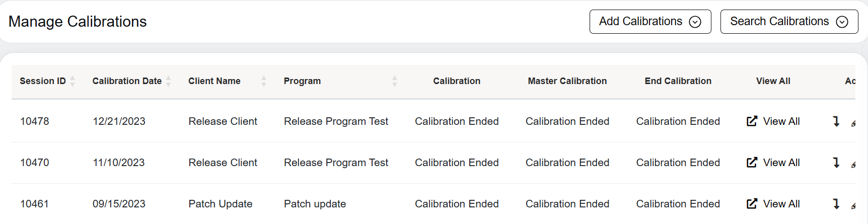868x224 pixels.
Task: Click the End Calibration column header
Action: [678, 81]
